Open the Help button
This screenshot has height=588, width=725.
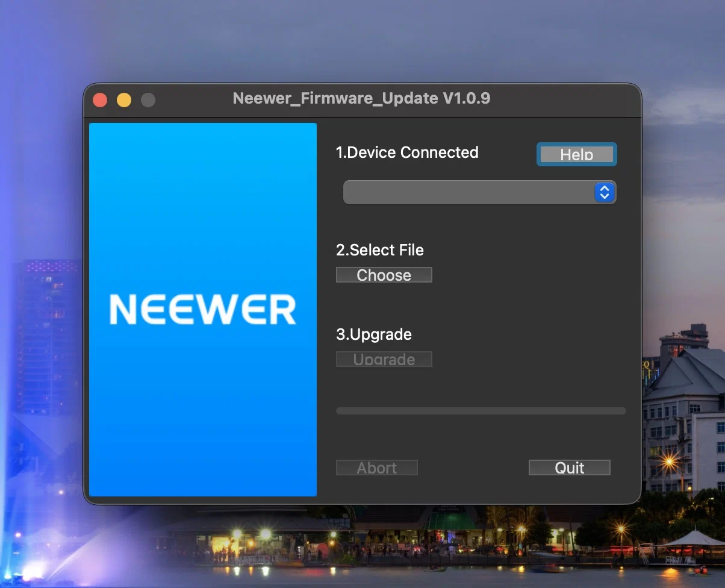pyautogui.click(x=576, y=154)
